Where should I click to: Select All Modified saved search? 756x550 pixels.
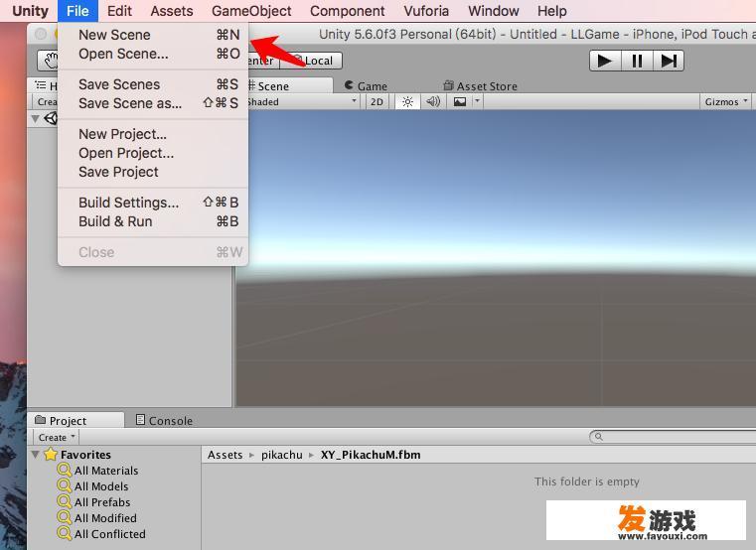[x=105, y=518]
